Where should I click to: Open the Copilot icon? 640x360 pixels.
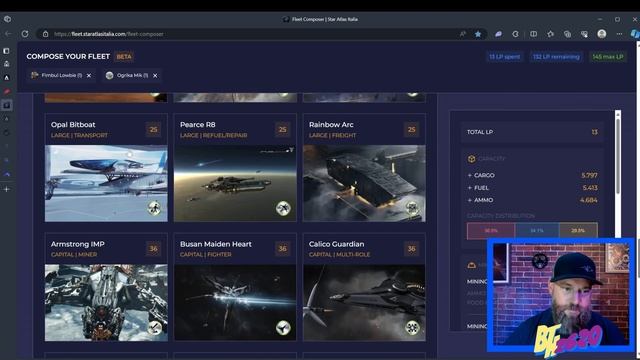[x=635, y=34]
